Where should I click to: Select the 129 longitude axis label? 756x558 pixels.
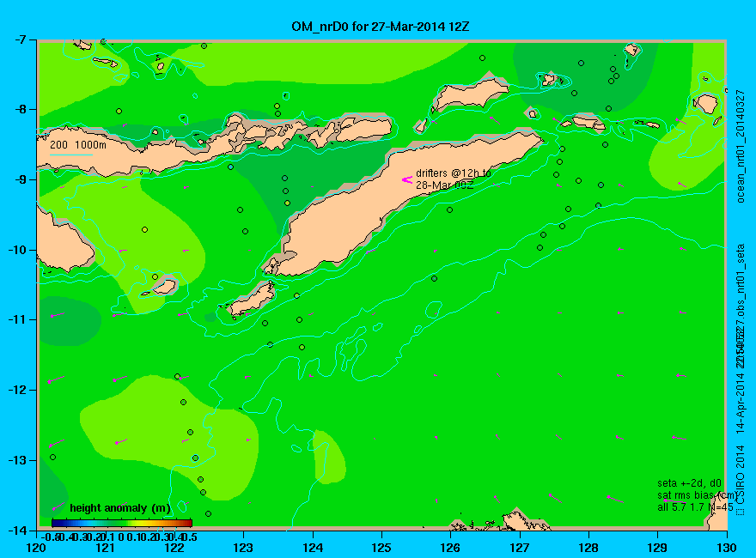click(x=658, y=548)
